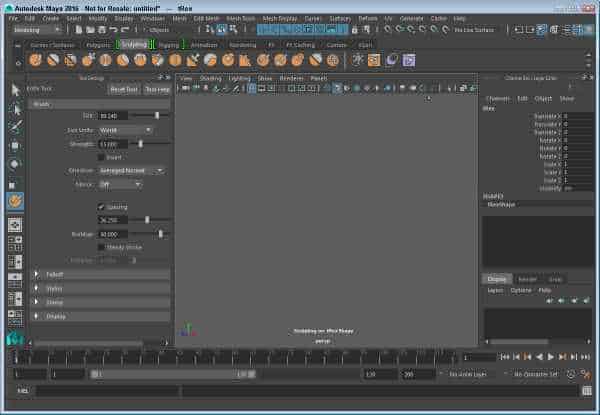The width and height of the screenshot is (600, 415).
Task: Click the Reset Tool button
Action: tap(124, 89)
